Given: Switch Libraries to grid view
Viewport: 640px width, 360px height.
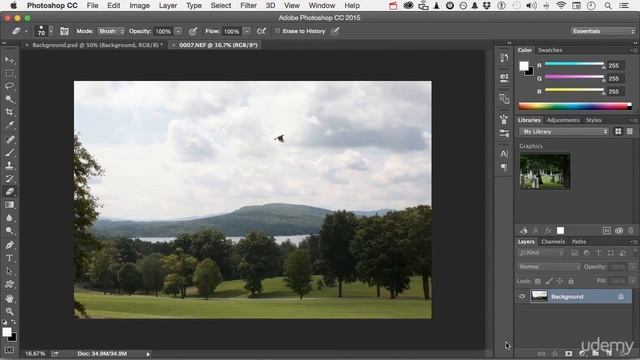Looking at the screenshot, I should pos(618,131).
